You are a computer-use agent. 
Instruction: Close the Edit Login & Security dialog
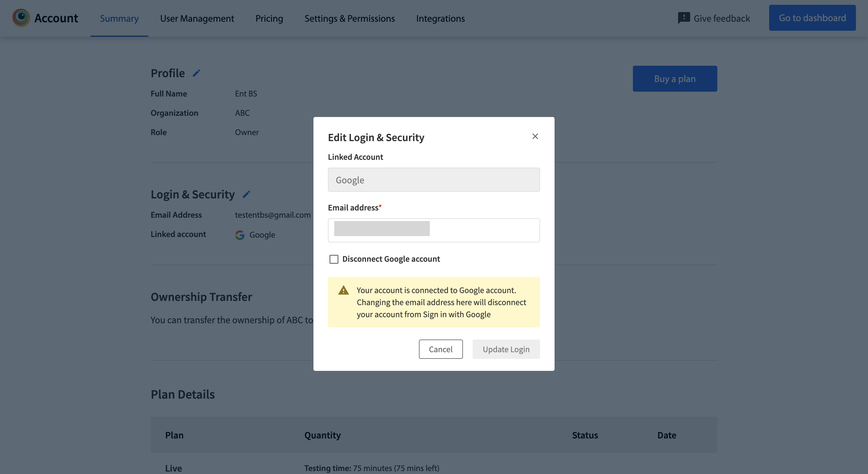pyautogui.click(x=535, y=136)
